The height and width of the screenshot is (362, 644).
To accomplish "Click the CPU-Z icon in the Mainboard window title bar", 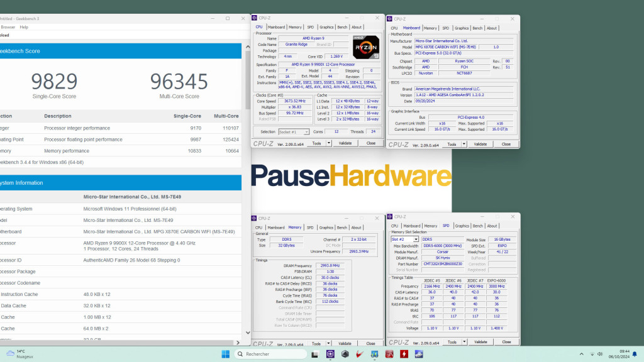I will (x=391, y=19).
